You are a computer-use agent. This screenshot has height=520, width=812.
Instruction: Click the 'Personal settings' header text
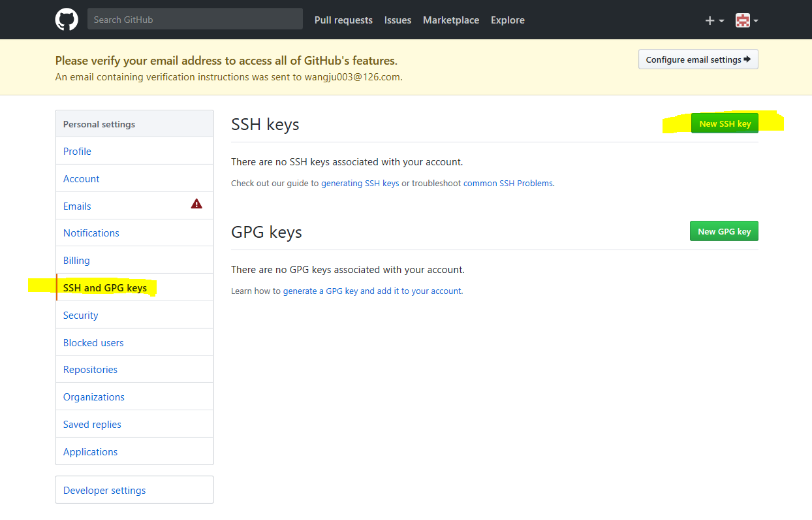(99, 124)
